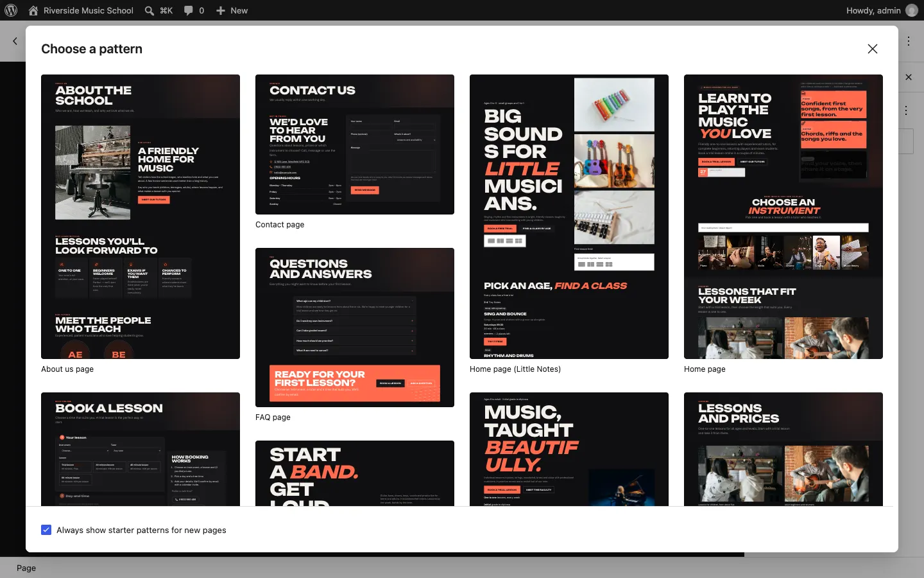Choose the 'Music, taught beautifully' pattern thumbnail

coord(569,449)
